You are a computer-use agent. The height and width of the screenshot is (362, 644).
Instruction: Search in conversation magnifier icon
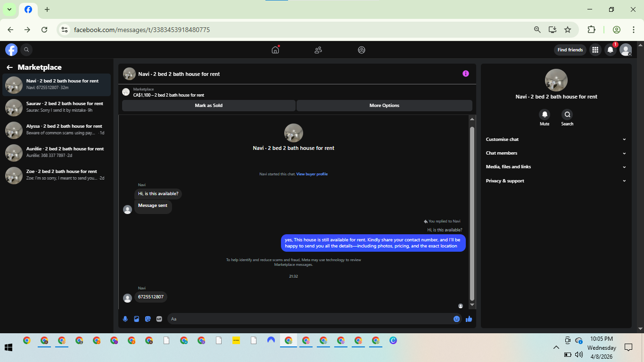click(x=567, y=114)
